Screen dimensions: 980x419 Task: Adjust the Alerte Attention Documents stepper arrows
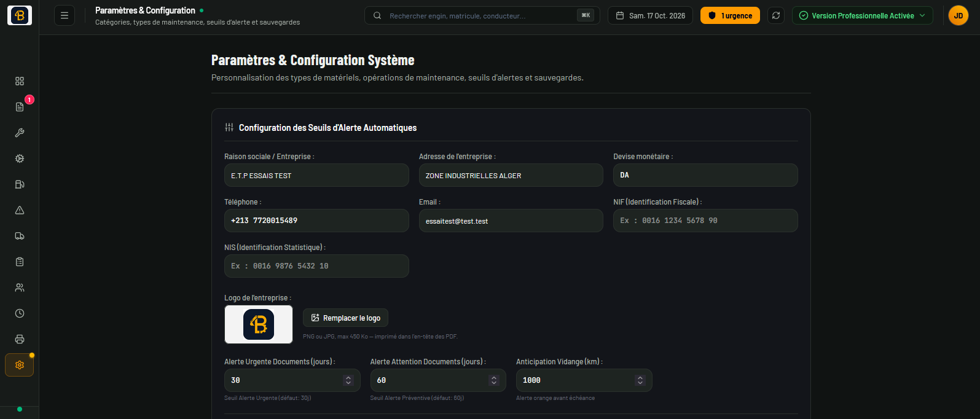tap(494, 380)
